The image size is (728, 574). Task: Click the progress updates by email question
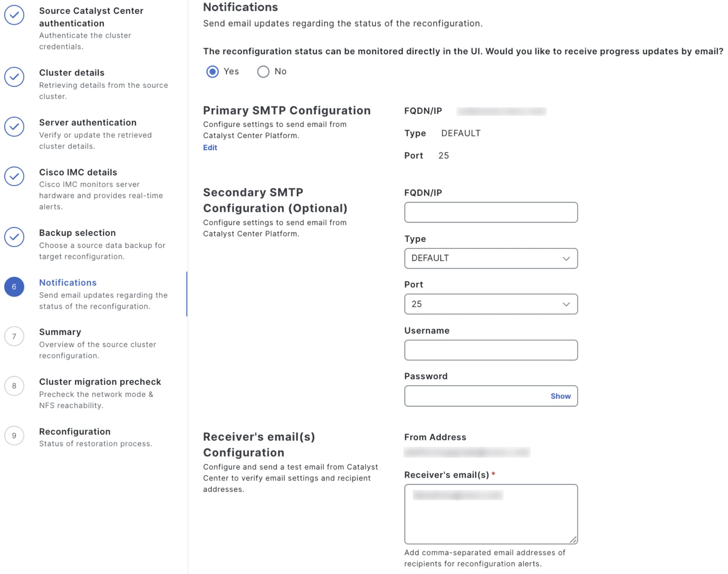point(463,51)
